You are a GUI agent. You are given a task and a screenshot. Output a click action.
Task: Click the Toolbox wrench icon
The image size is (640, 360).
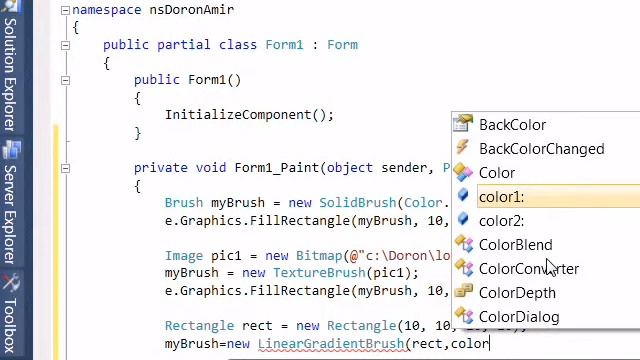(10, 282)
